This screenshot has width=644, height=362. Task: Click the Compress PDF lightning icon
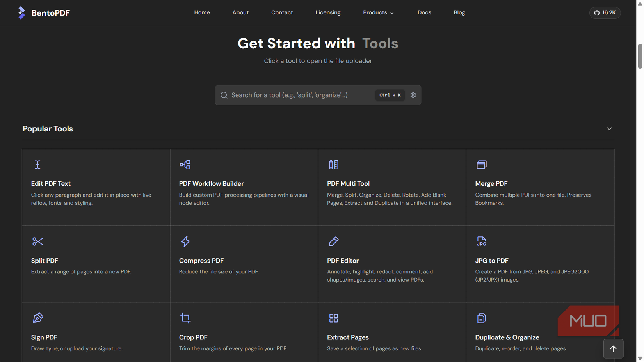coord(185,241)
